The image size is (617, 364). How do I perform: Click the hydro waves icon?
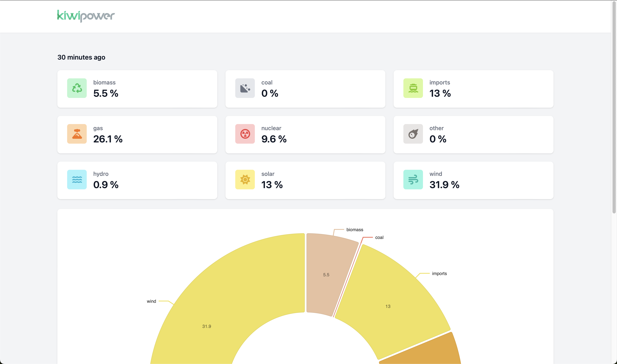tap(77, 179)
